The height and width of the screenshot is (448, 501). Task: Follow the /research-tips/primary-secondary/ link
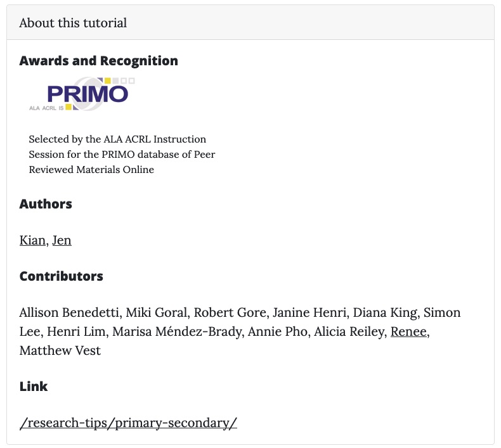pos(128,423)
